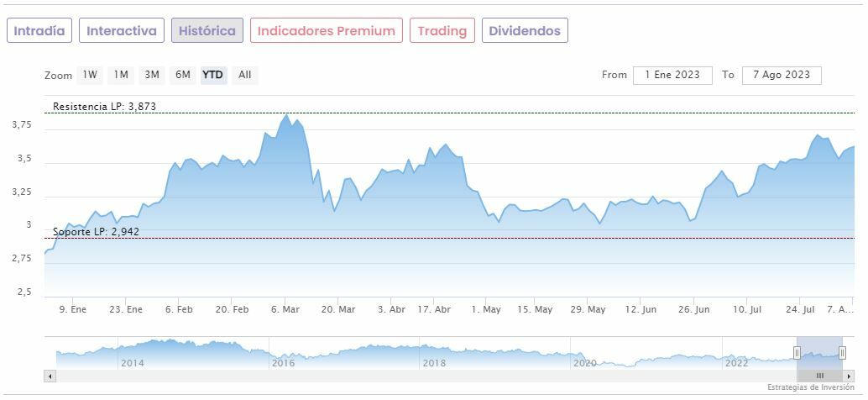This screenshot has height=400, width=868.
Task: Grab the left range handle in navigator
Action: (797, 352)
